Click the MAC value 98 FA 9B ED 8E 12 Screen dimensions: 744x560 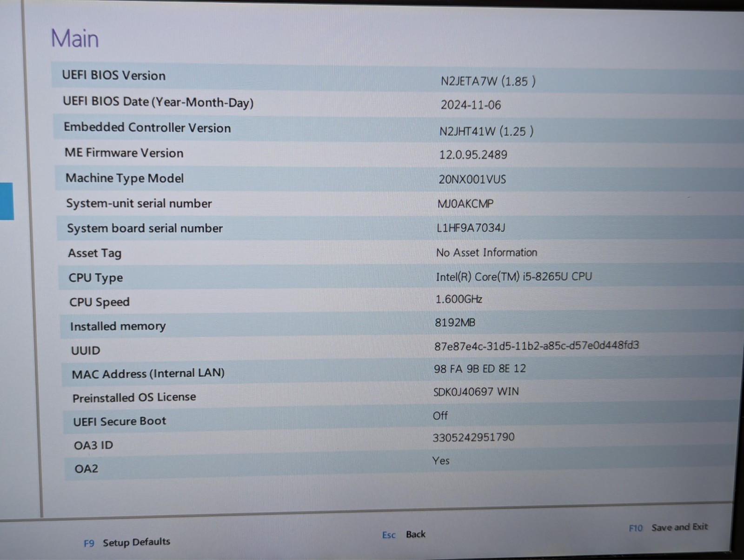[479, 369]
